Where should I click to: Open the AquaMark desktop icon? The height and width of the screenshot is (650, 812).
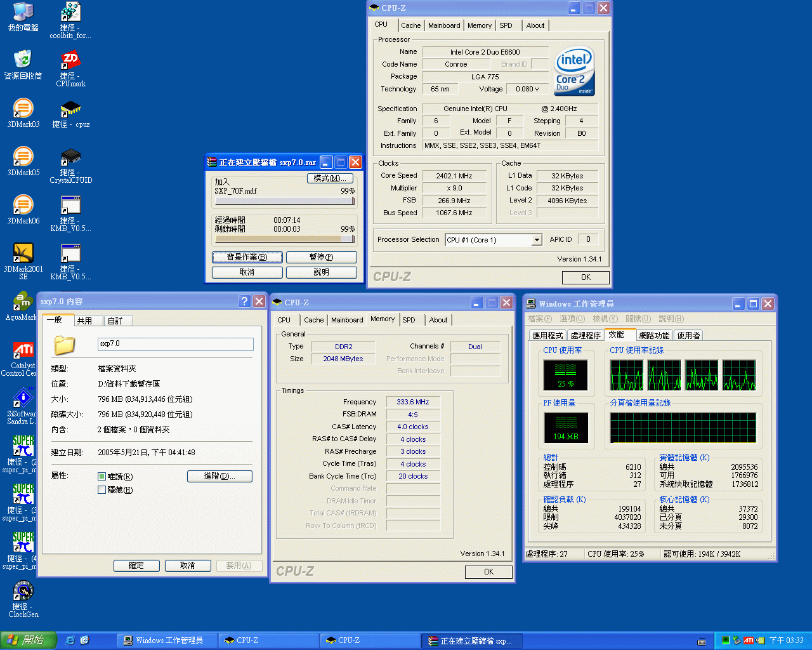(x=23, y=306)
